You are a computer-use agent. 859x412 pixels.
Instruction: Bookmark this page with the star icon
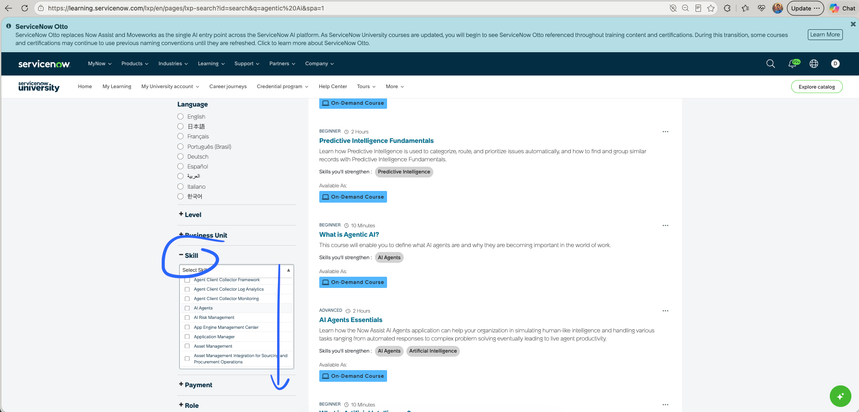[711, 8]
